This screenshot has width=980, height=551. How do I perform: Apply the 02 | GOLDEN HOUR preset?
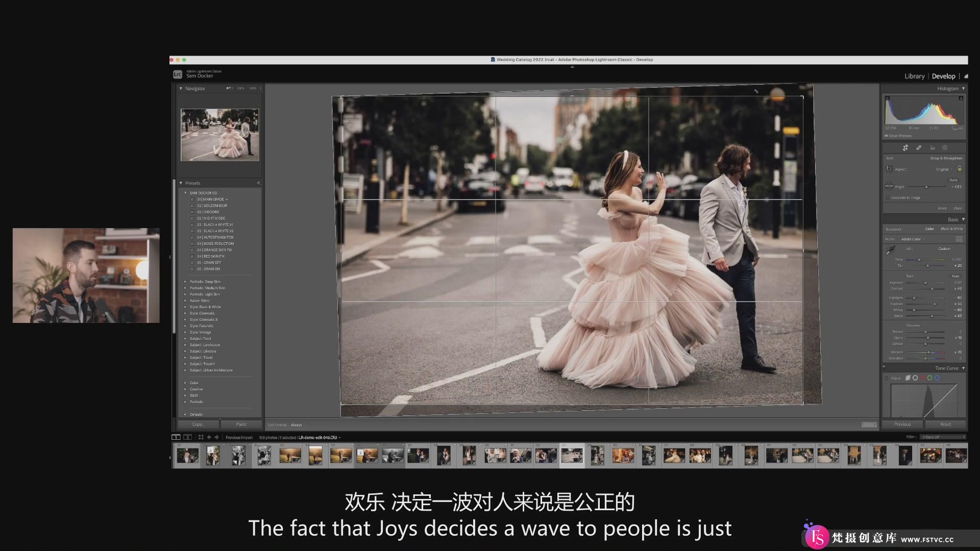[212, 206]
